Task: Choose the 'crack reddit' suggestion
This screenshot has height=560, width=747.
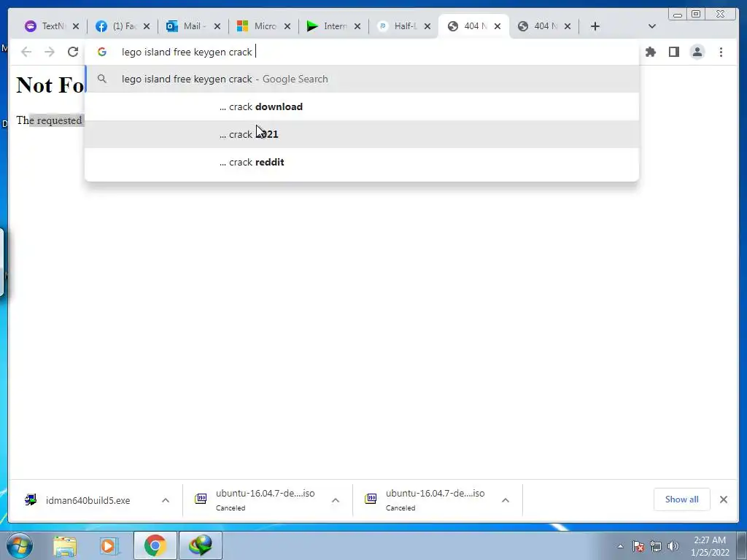Action: (362, 162)
